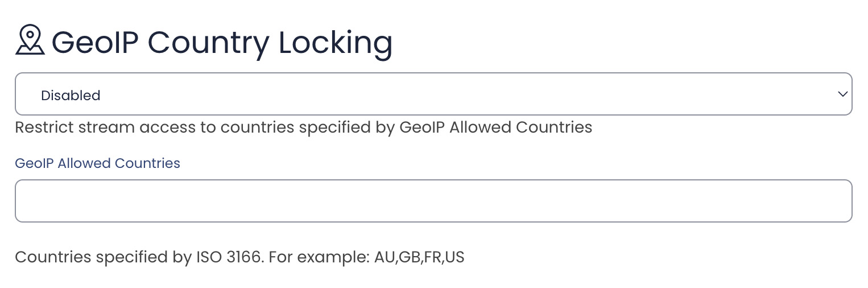This screenshot has height=288, width=868.
Task: Expand the dropdown using its chevron arrow
Action: click(x=842, y=94)
